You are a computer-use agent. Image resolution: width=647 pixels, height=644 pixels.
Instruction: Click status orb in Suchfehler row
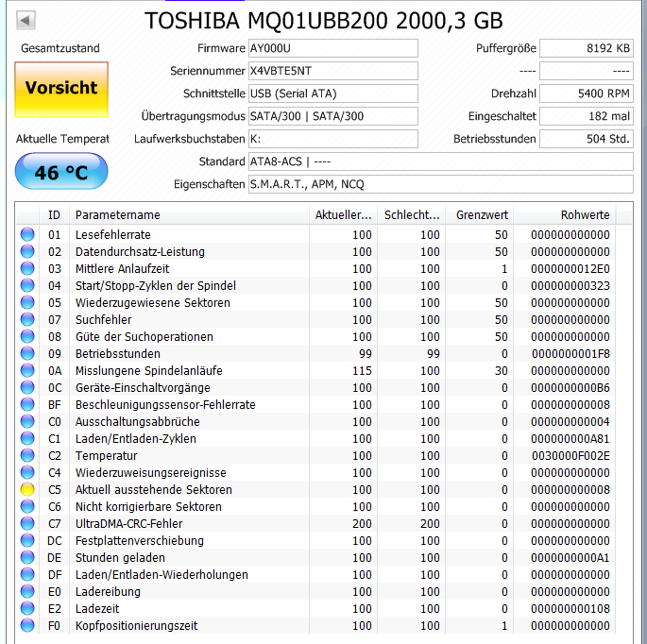(27, 319)
